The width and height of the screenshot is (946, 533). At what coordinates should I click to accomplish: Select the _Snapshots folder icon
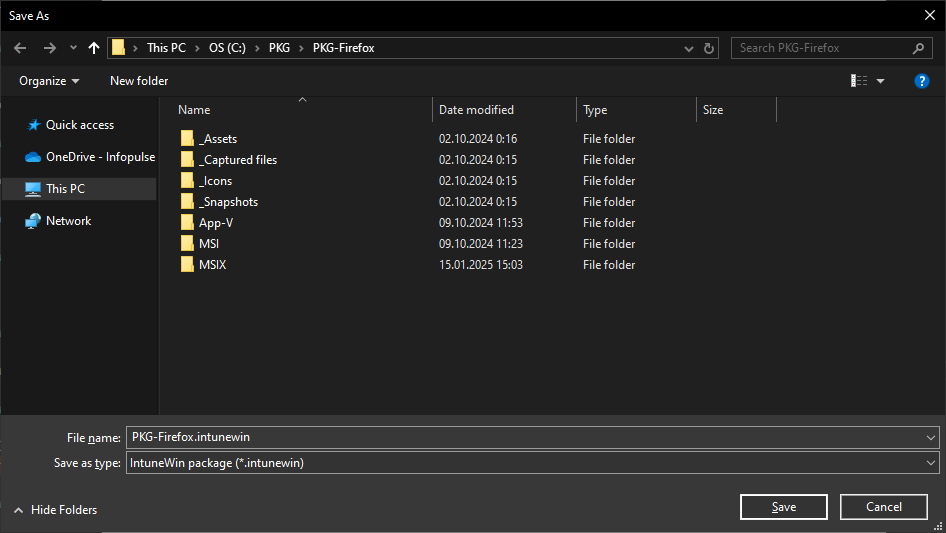click(x=187, y=202)
